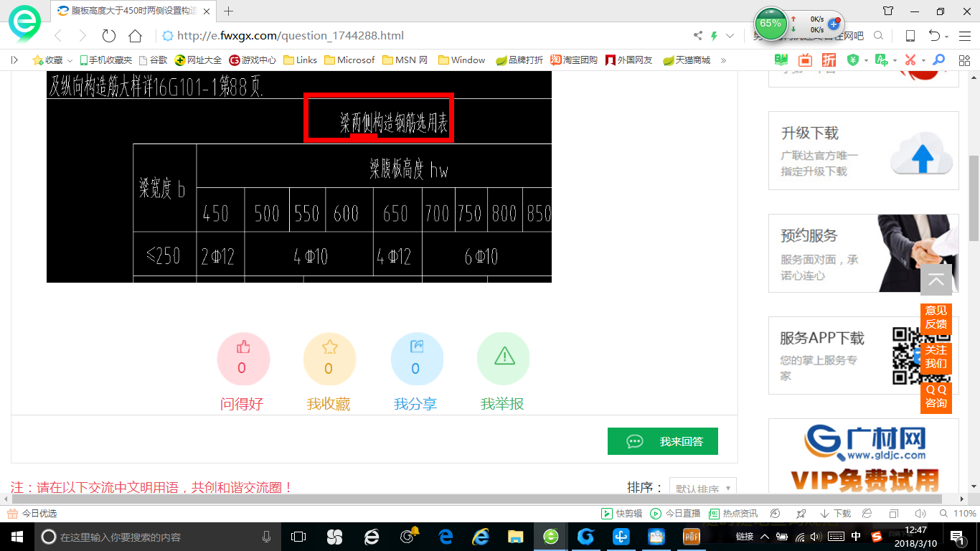Open the 360 browser logo menu
The height and width of the screenshot is (551, 980).
tap(24, 23)
